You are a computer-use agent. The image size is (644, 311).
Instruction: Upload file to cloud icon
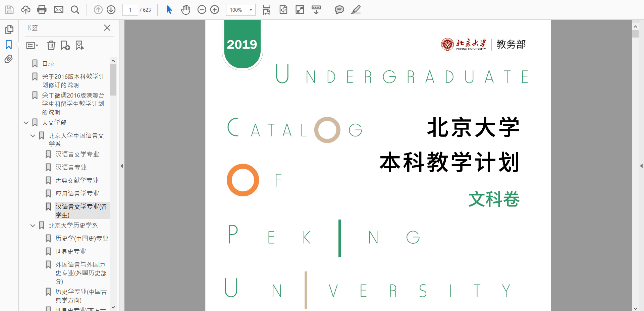[26, 10]
